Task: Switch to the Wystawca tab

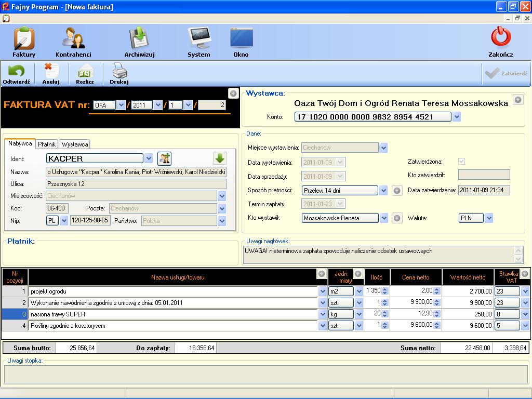Action: tap(75, 144)
